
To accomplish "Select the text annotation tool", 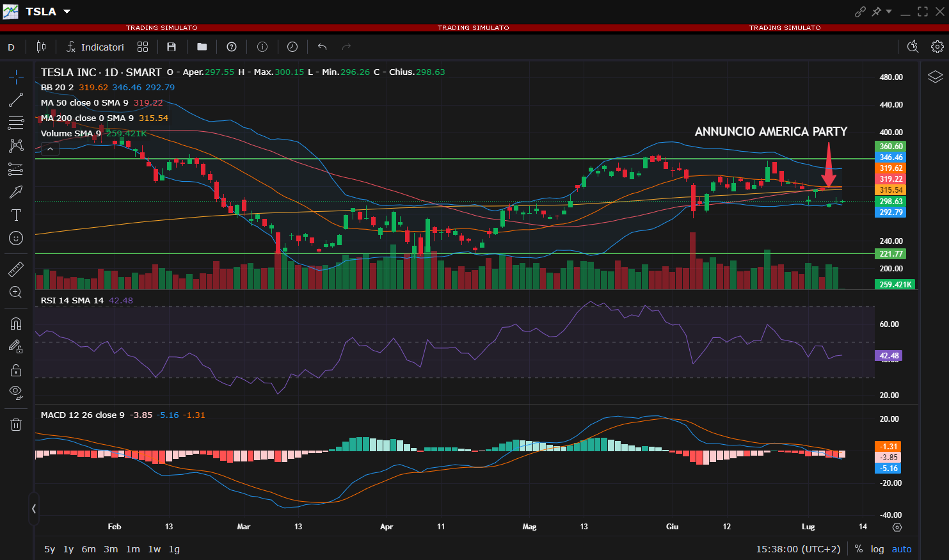I will [16, 215].
